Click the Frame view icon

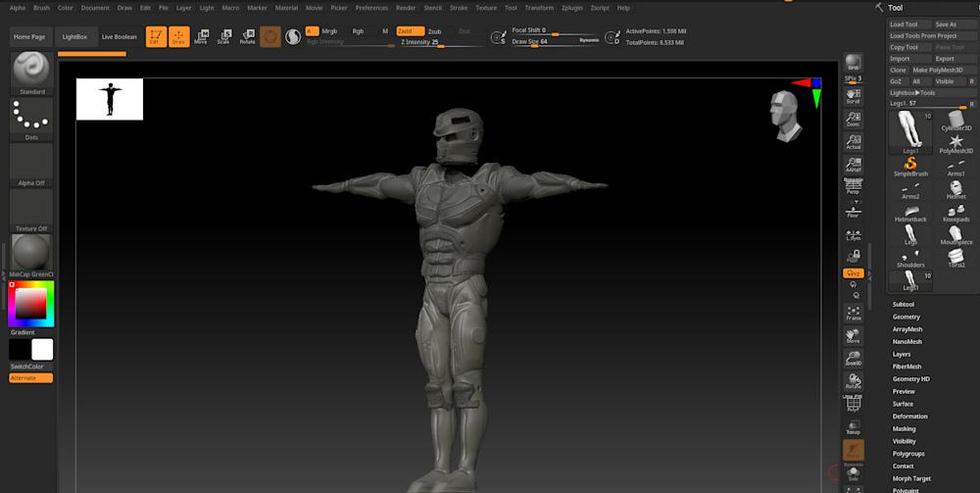pyautogui.click(x=853, y=314)
